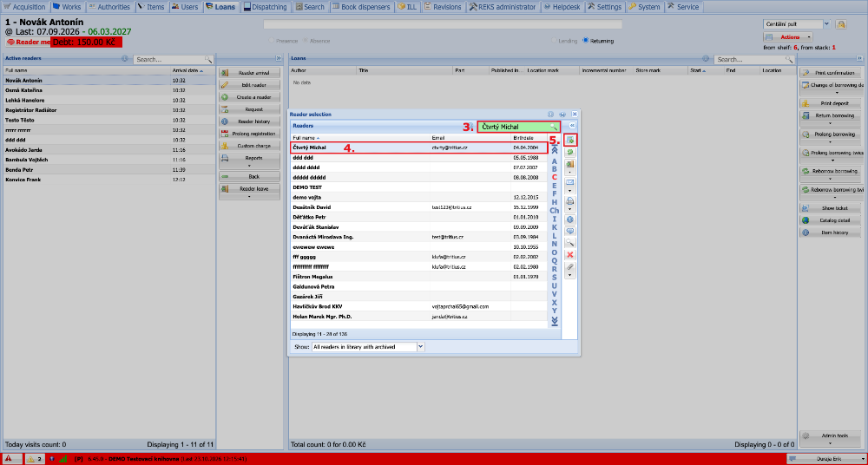
Task: Click the Print confirmation button
Action: pos(831,73)
